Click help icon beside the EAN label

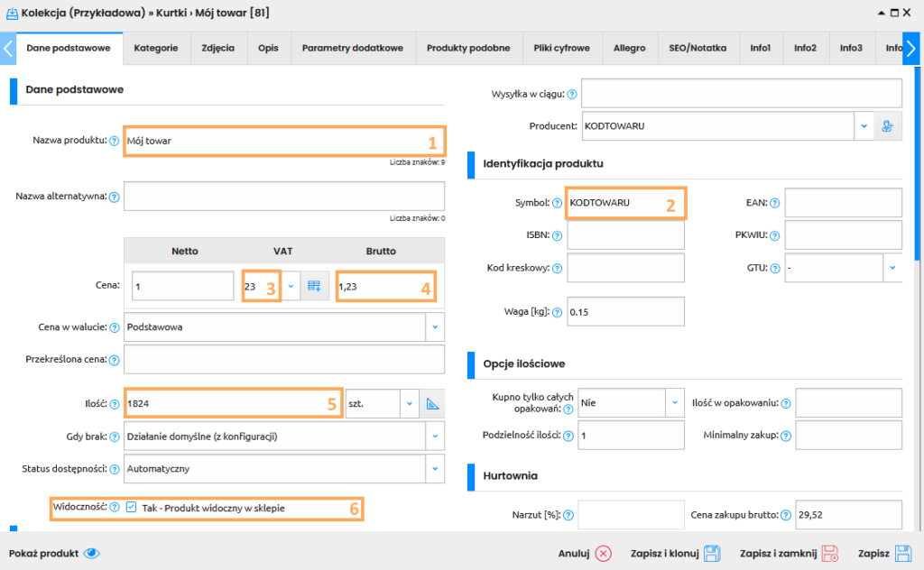(x=775, y=204)
